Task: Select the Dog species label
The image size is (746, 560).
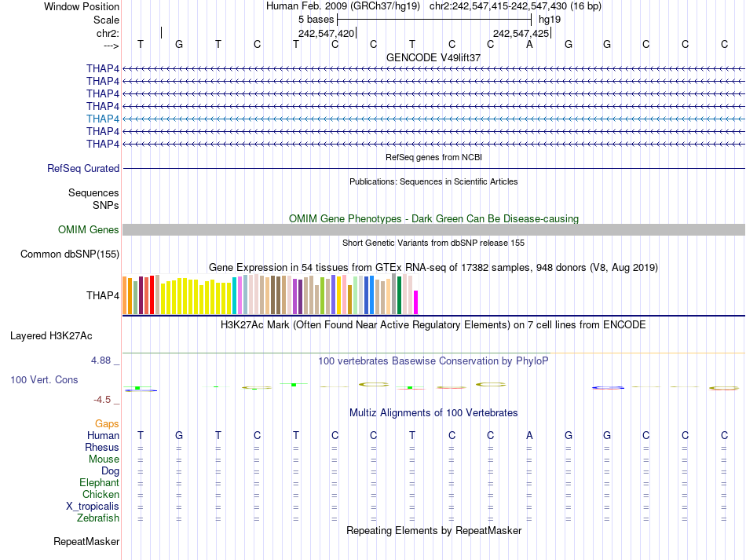Action: [x=111, y=471]
